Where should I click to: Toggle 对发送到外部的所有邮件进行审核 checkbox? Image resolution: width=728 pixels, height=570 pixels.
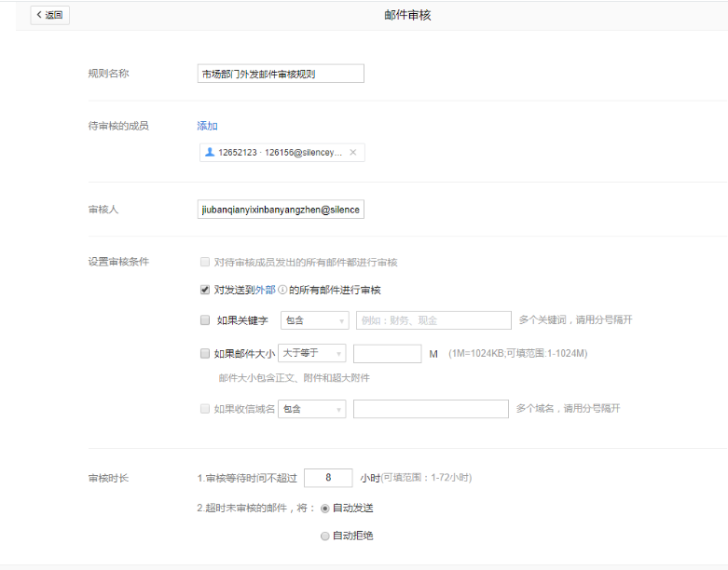tap(205, 290)
